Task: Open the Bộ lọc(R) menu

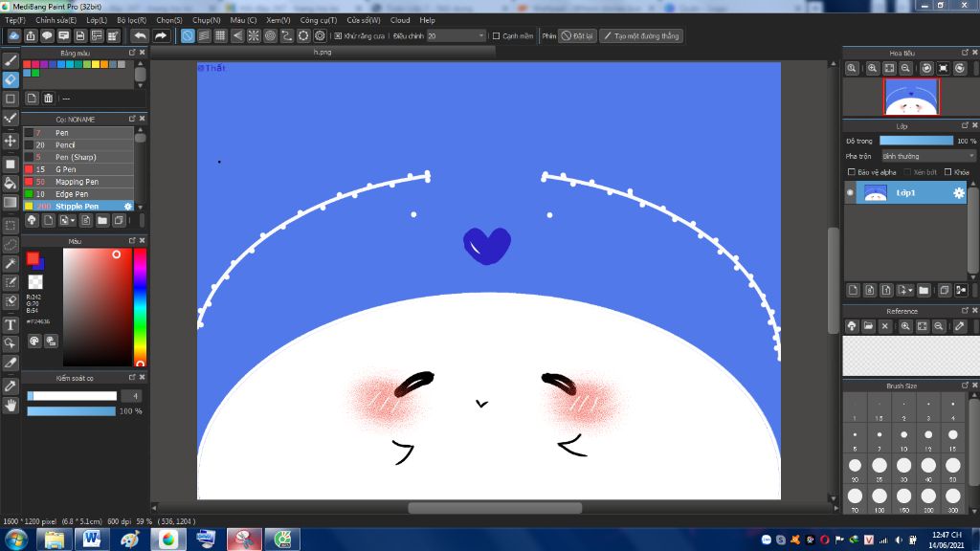Action: coord(131,20)
